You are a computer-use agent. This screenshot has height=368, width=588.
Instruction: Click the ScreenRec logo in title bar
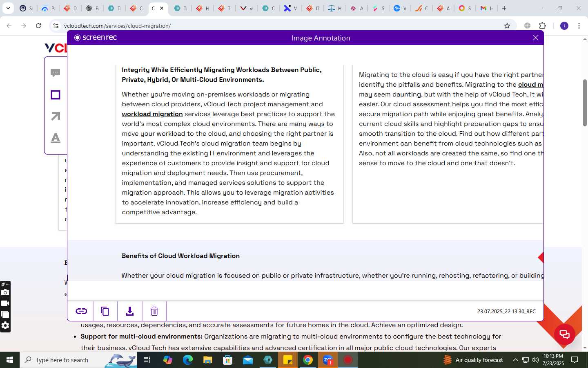point(96,38)
